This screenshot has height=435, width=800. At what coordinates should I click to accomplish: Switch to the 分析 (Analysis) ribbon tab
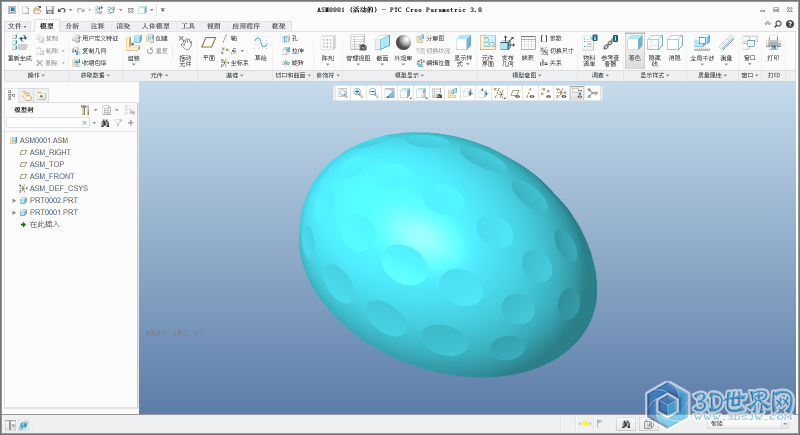click(x=72, y=25)
